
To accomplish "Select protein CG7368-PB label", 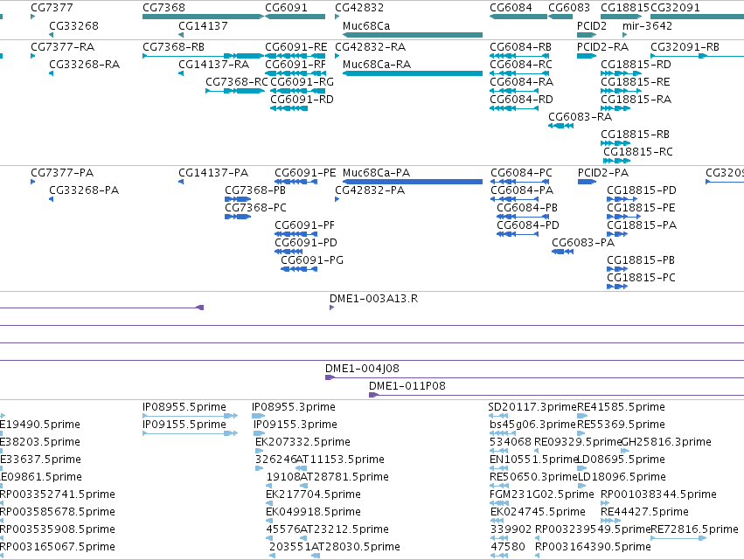I will point(255,190).
